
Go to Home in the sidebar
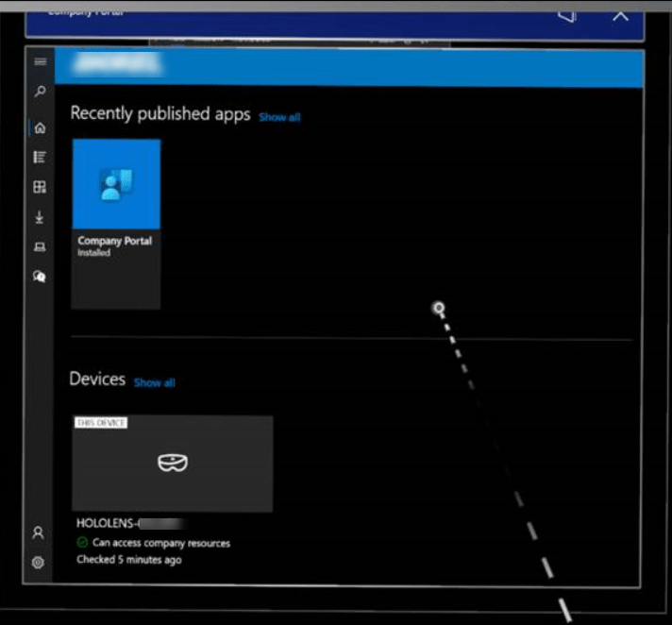point(40,127)
